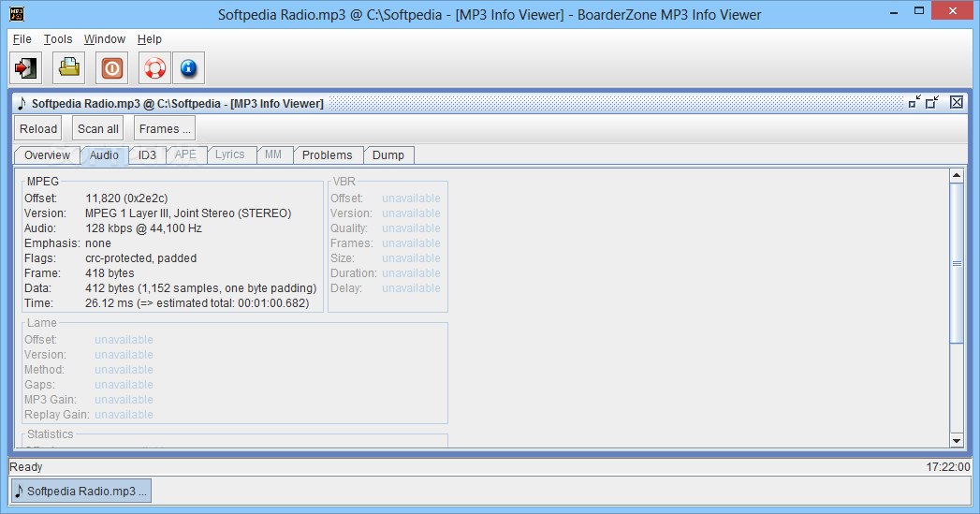This screenshot has width=980, height=514.
Task: Click the disabled Lyrics tab
Action: coord(230,155)
